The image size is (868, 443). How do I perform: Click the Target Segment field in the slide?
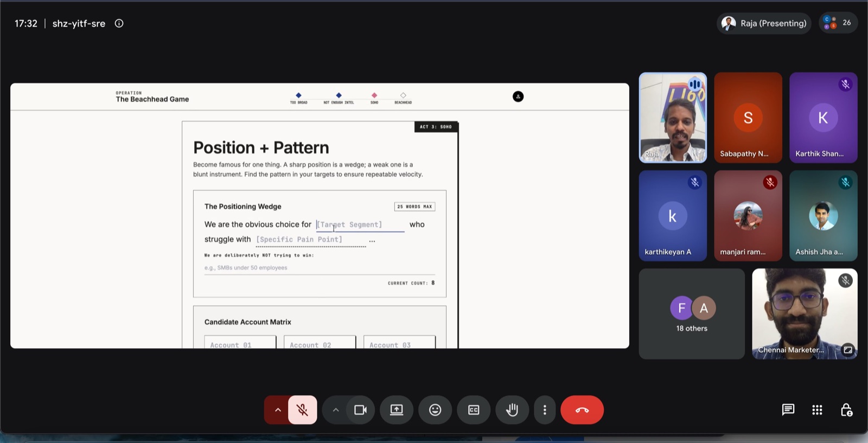tap(360, 224)
